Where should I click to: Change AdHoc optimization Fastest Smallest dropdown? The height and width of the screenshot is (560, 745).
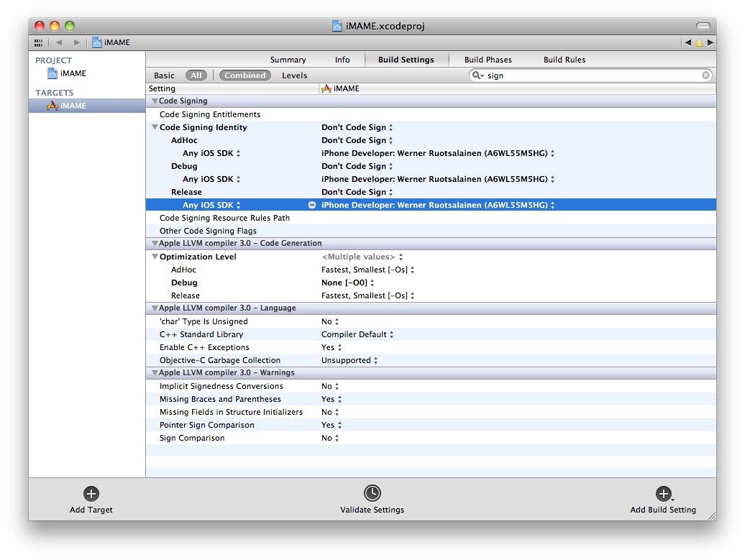(367, 270)
